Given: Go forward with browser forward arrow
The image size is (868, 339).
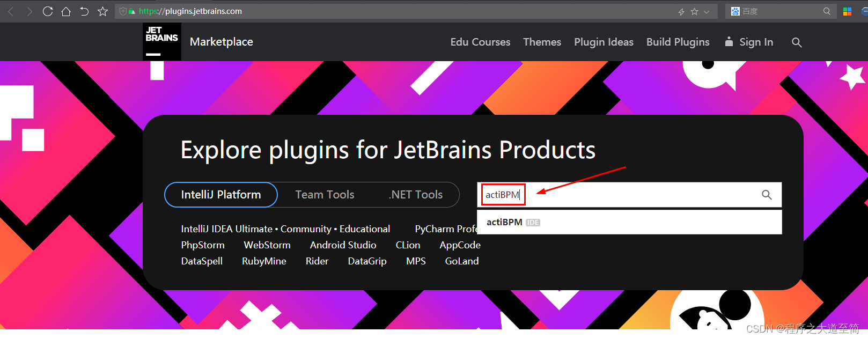Looking at the screenshot, I should [x=30, y=11].
